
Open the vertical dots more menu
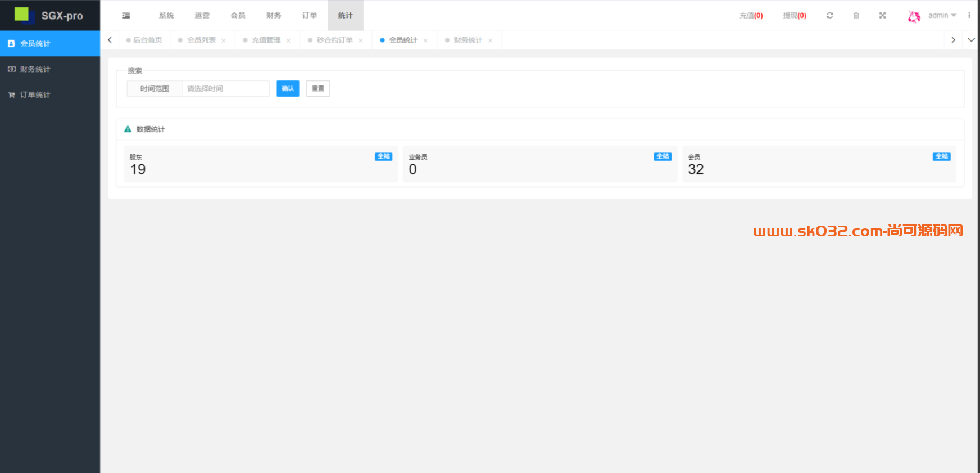pyautogui.click(x=969, y=16)
